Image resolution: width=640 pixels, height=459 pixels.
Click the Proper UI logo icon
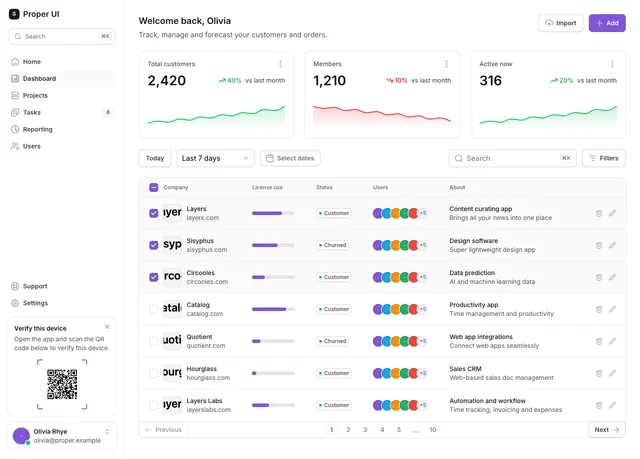(x=14, y=14)
